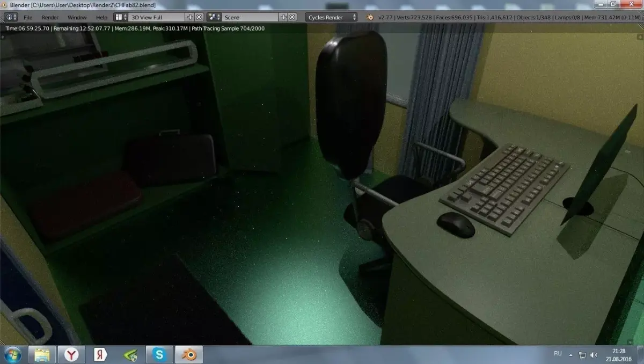Click the Faces:696,035 statistic
644x364 pixels.
coord(455,17)
